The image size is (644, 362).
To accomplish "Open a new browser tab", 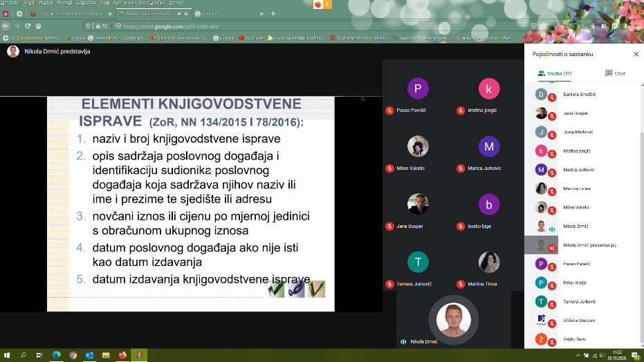I will pyautogui.click(x=273, y=13).
